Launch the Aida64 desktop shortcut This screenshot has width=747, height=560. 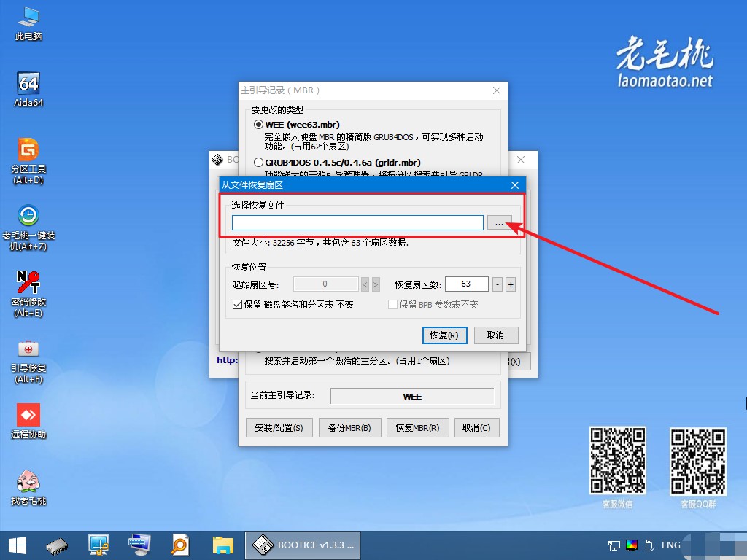point(28,90)
